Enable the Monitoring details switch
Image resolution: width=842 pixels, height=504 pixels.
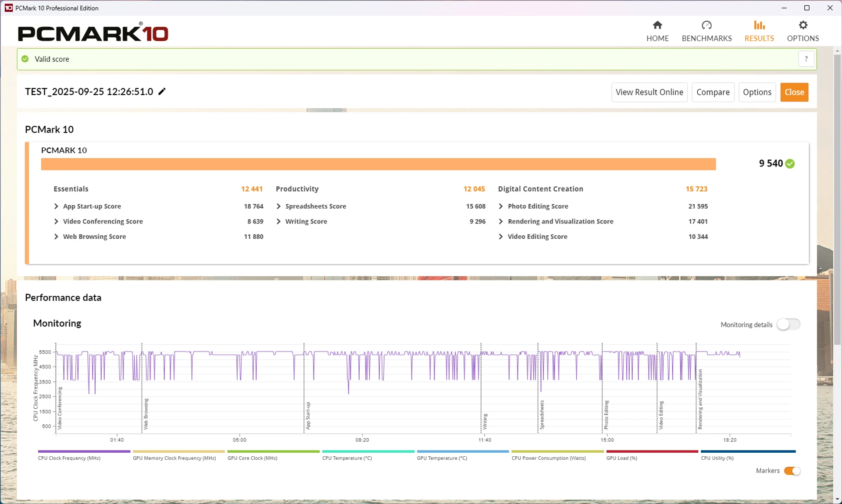click(788, 324)
